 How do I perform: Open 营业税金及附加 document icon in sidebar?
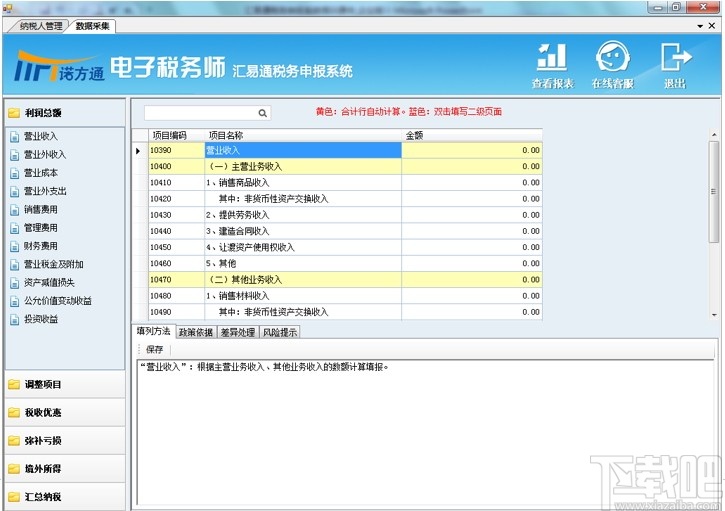click(x=15, y=265)
